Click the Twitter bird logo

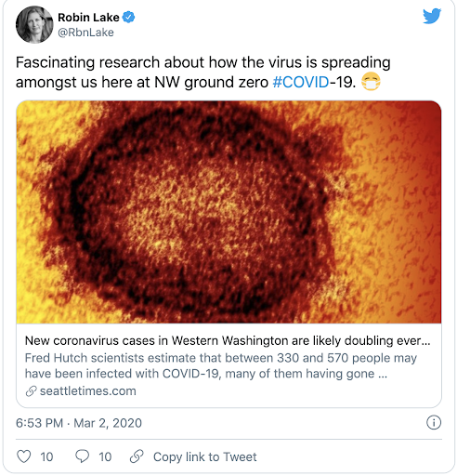(432, 16)
